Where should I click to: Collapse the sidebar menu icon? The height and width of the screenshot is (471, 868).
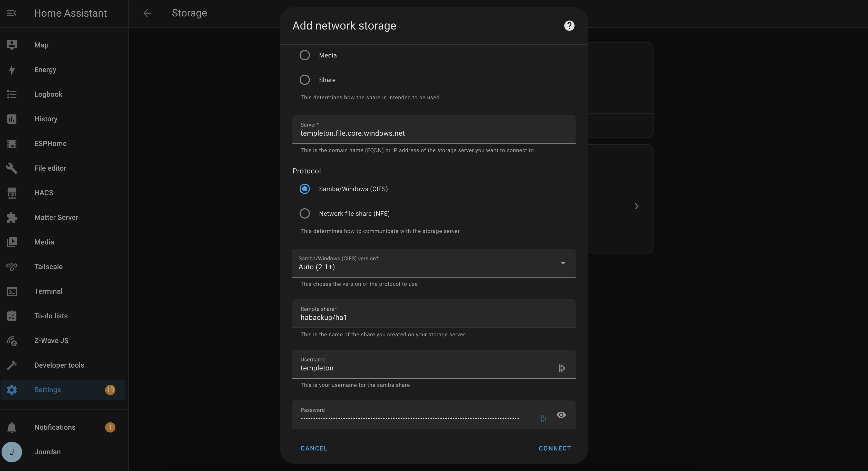tap(12, 13)
